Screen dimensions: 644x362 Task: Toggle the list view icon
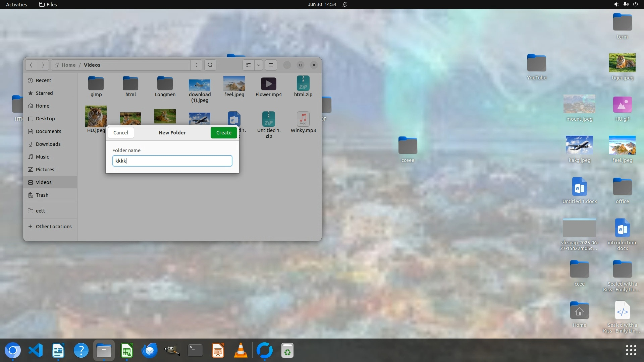pyautogui.click(x=249, y=65)
